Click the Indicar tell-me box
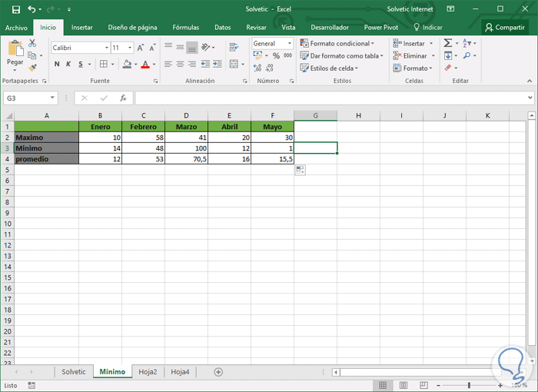Screen dimensions: 538x392 pos(428,28)
